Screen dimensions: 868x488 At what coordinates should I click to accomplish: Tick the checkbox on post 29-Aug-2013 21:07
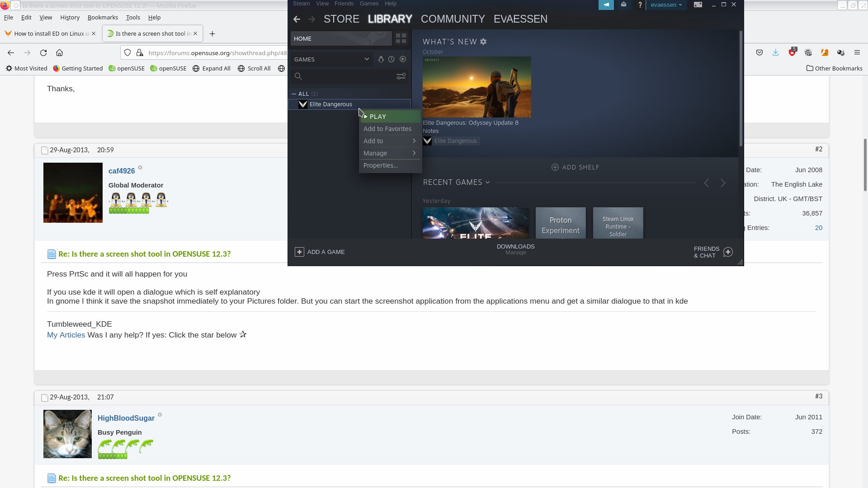(44, 398)
